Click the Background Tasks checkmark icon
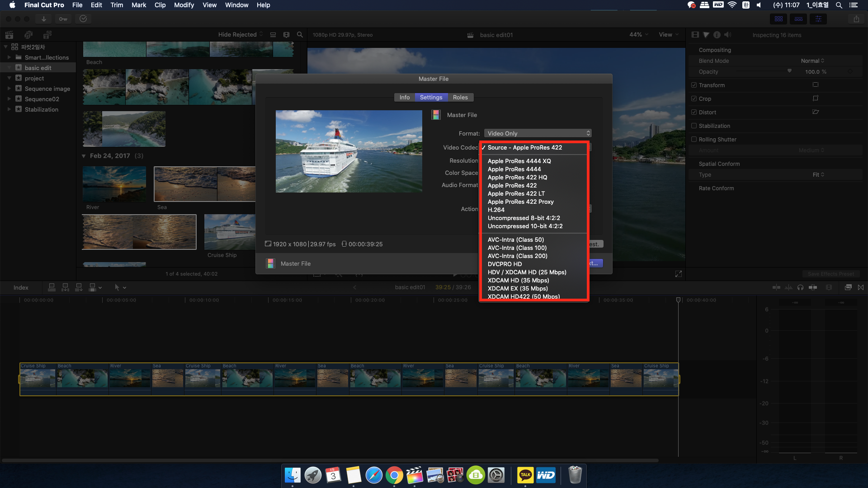Screen dimensions: 868x488 [83, 19]
